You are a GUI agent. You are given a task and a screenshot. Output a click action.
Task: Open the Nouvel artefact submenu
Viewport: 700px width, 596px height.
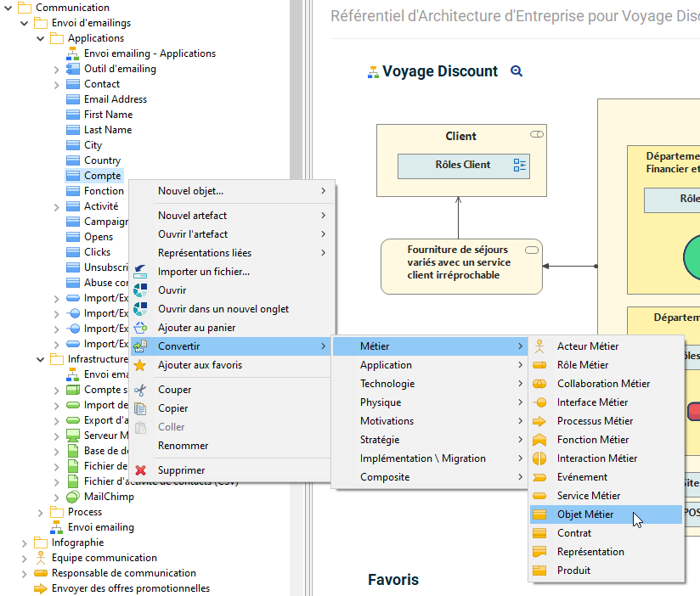coord(232,216)
